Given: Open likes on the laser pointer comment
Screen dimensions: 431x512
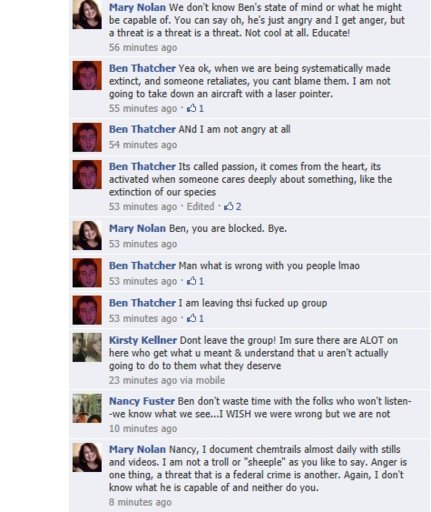Looking at the screenshot, I should tap(195, 108).
